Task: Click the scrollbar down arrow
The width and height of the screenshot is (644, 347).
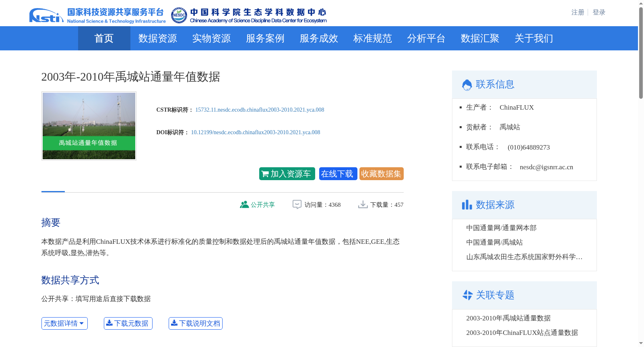Action: tap(641, 343)
